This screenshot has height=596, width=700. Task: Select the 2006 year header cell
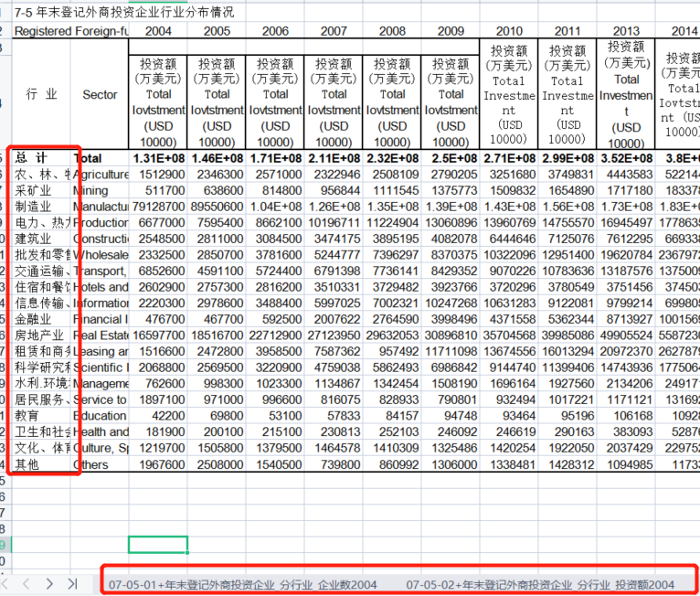(x=275, y=31)
